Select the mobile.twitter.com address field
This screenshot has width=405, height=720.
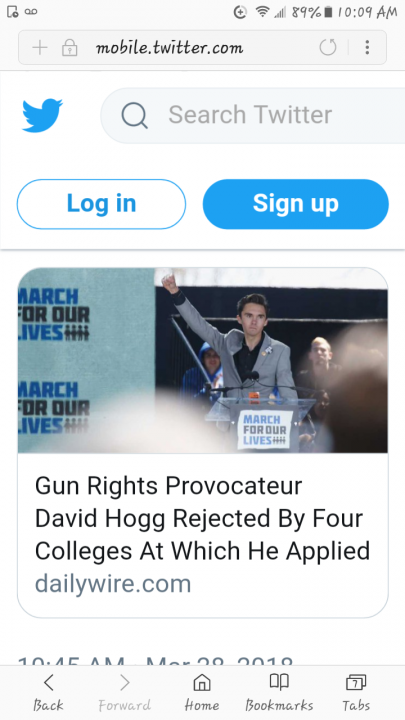pyautogui.click(x=169, y=47)
